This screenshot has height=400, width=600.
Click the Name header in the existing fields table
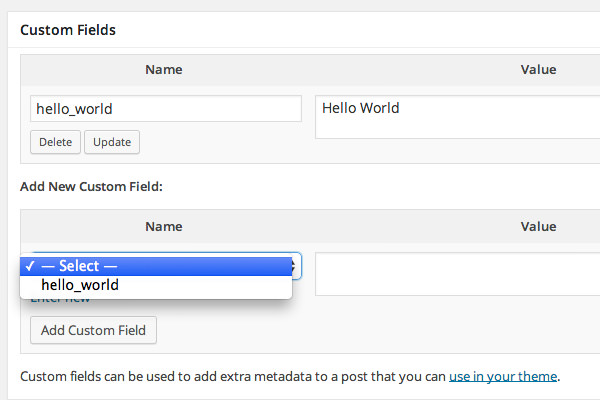tap(164, 70)
